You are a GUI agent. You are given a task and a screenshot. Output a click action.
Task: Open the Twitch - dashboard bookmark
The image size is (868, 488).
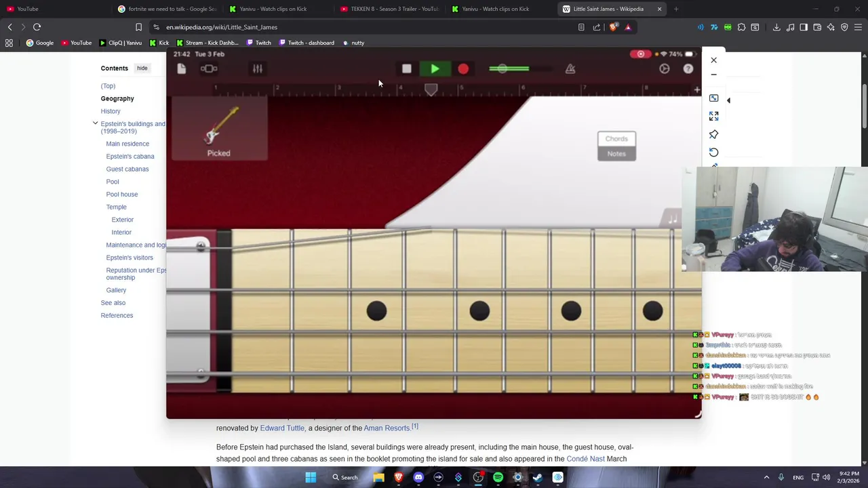click(x=306, y=43)
